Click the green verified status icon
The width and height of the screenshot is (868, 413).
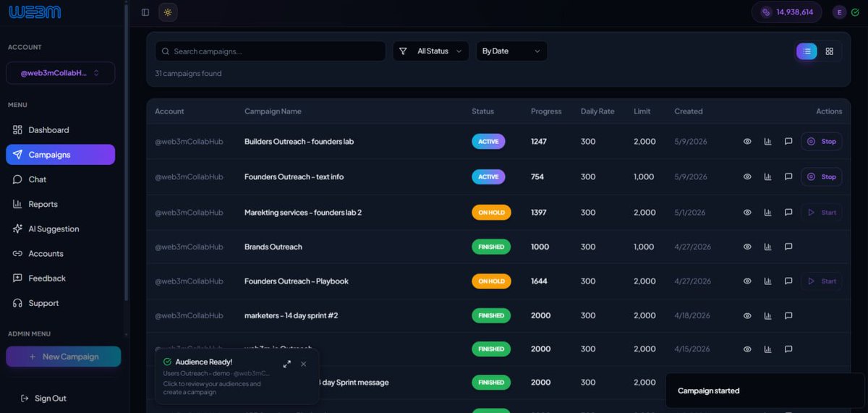coord(855,12)
